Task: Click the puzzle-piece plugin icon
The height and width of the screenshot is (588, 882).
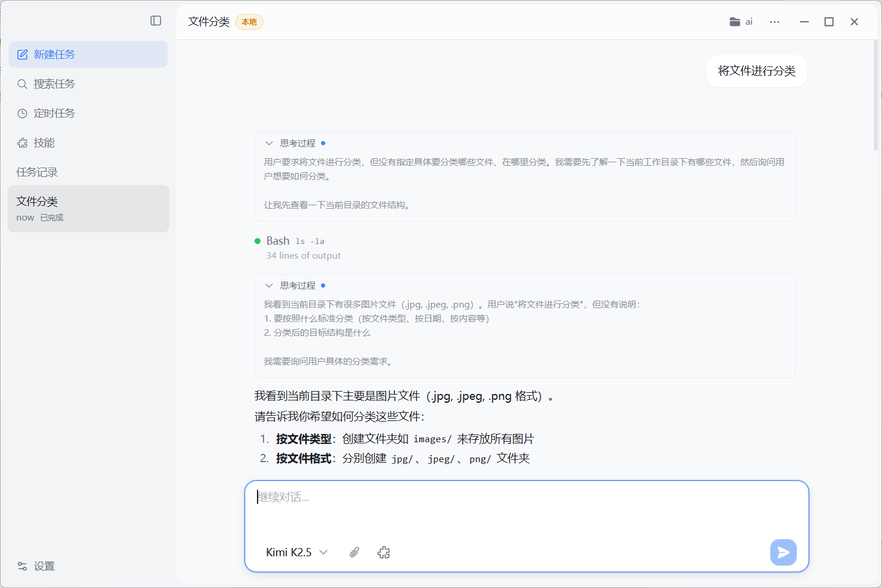Action: click(383, 552)
